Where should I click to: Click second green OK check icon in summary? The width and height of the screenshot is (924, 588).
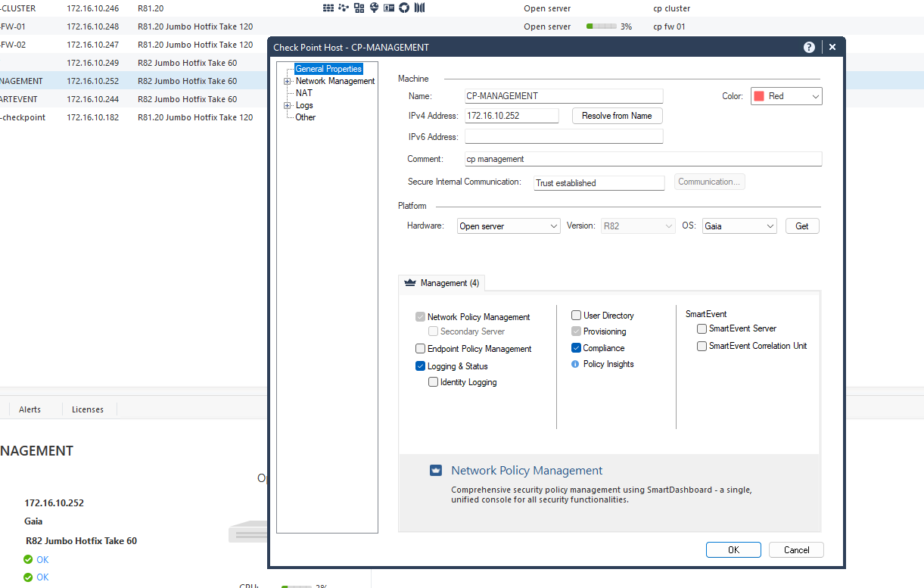(28, 577)
